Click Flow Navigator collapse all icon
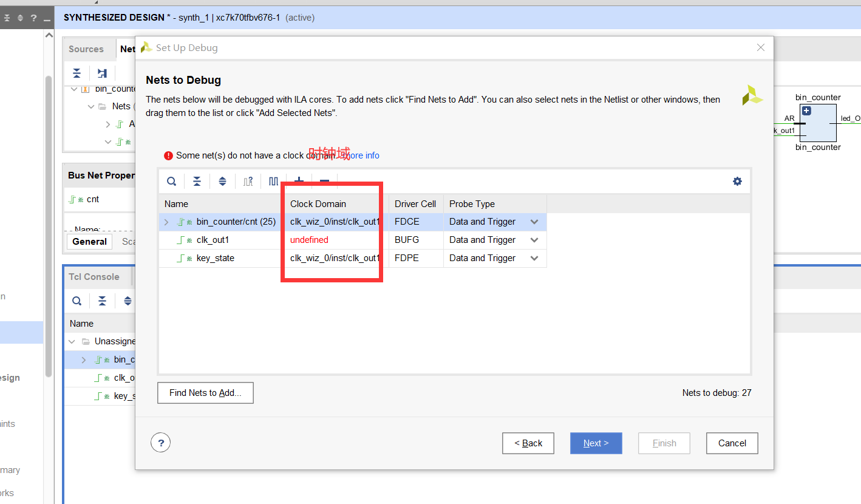This screenshot has height=504, width=861. pyautogui.click(x=7, y=18)
